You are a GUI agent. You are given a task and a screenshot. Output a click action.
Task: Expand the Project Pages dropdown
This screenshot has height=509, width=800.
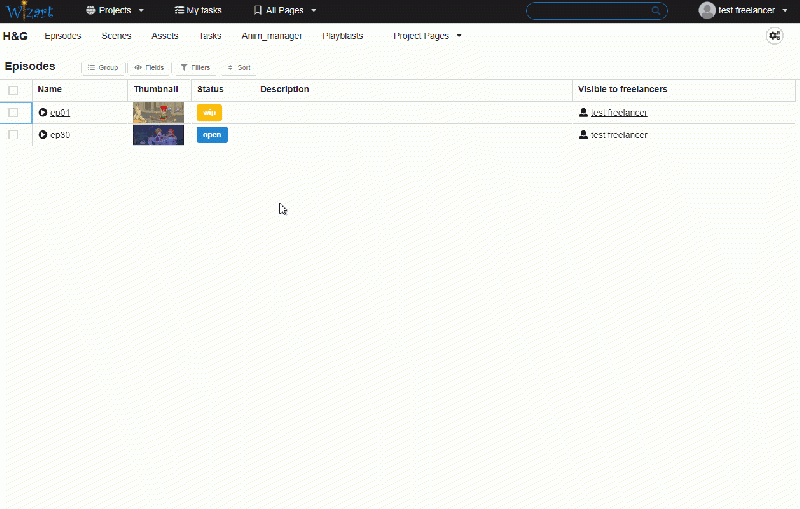tap(427, 36)
